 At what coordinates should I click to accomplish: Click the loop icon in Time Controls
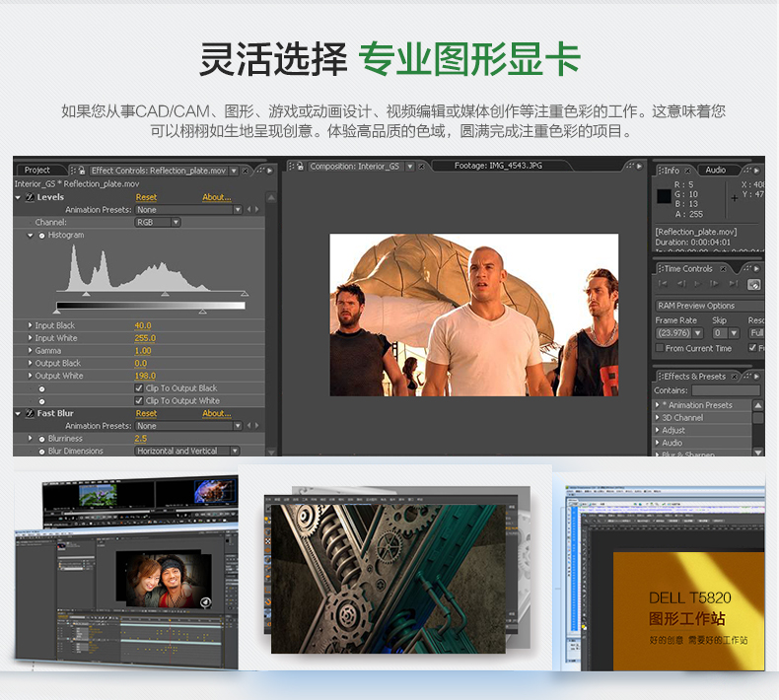pos(753,284)
